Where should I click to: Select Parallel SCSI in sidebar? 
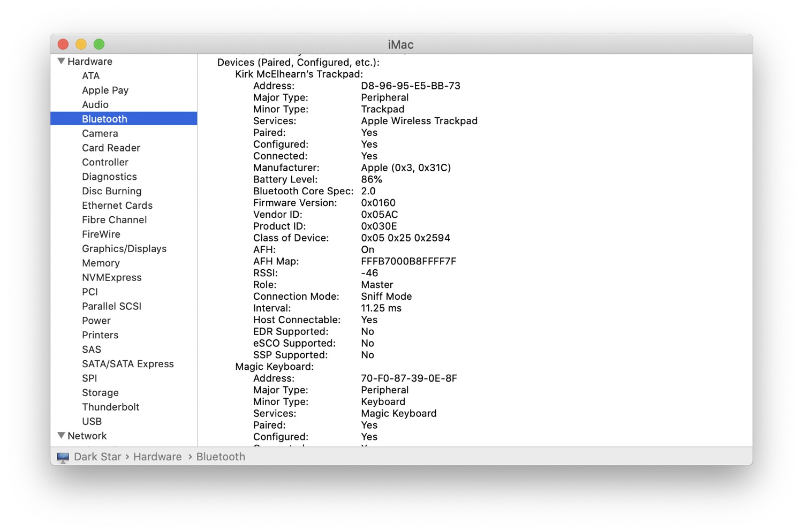click(x=112, y=307)
